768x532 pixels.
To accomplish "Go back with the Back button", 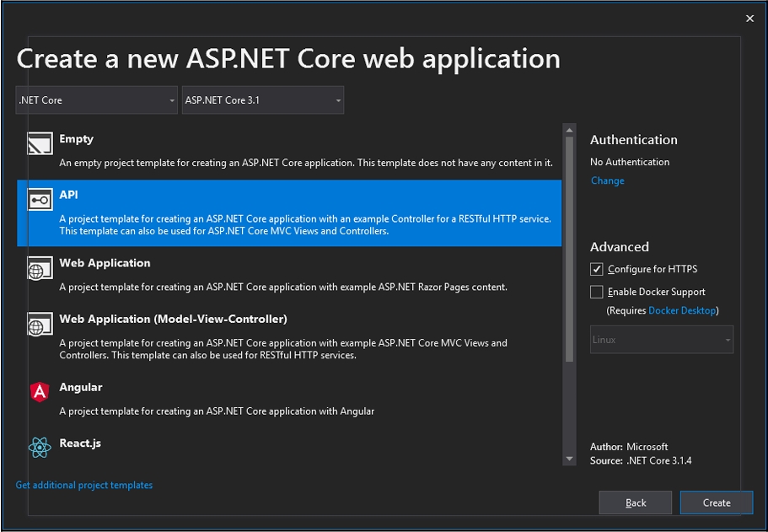I will 636,502.
